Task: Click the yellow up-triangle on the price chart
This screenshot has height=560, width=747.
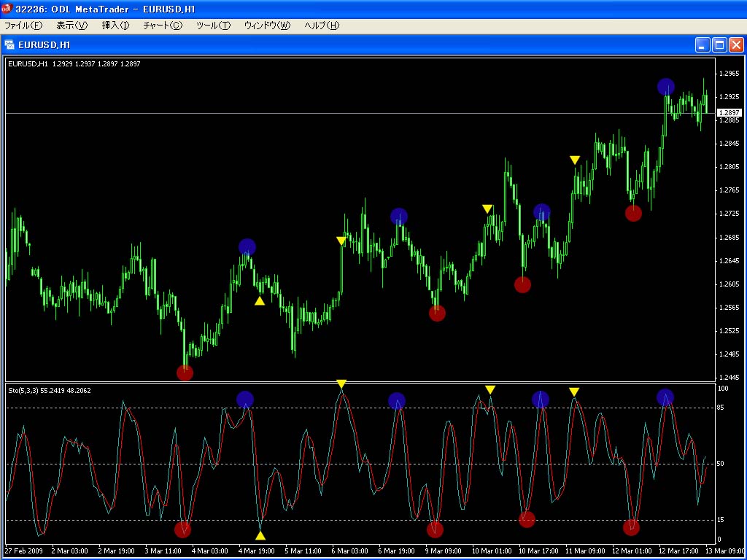Action: (x=260, y=300)
